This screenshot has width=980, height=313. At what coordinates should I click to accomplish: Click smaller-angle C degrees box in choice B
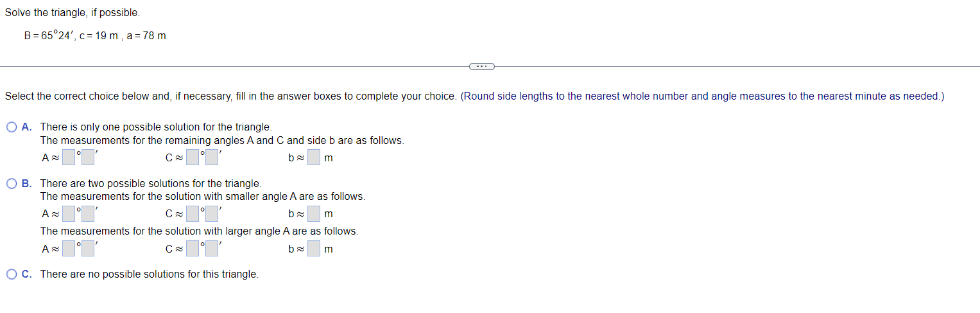193,213
